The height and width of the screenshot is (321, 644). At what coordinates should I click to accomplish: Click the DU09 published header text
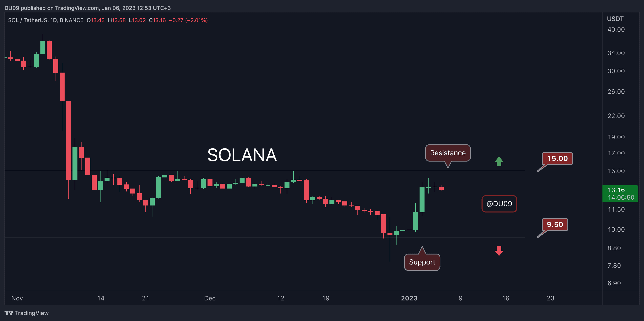88,8
